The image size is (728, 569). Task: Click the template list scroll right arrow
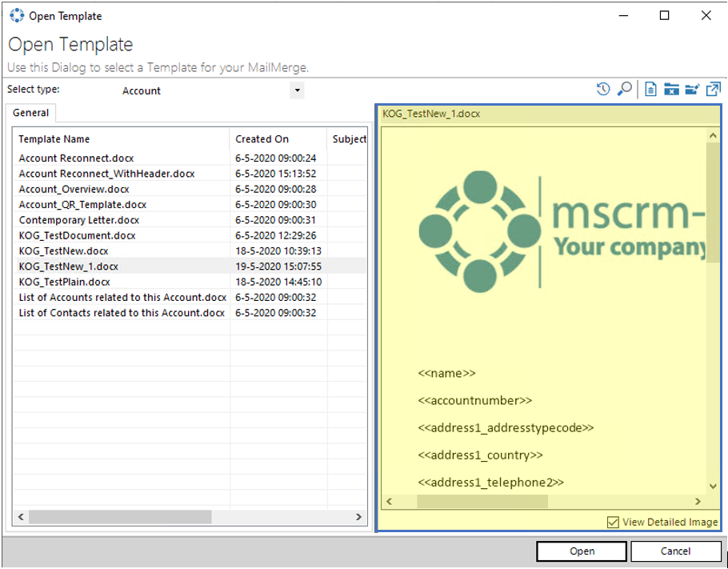[x=358, y=517]
